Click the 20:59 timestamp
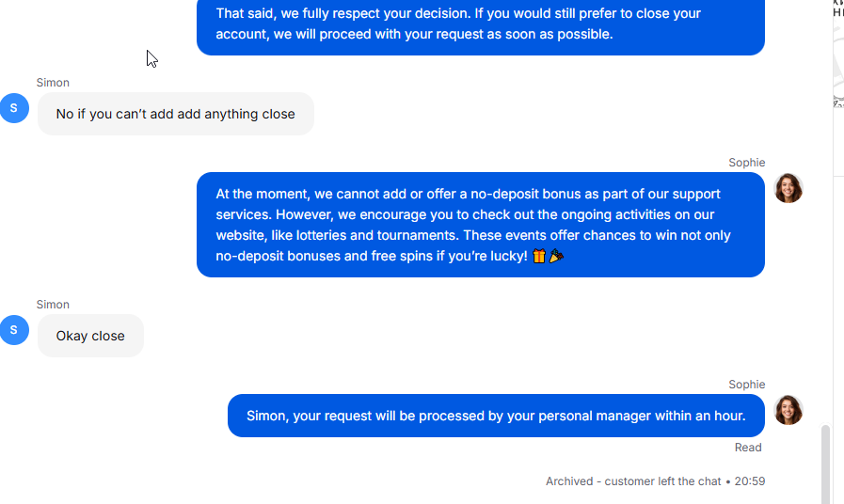Viewport: 844px width, 504px height. (x=750, y=481)
